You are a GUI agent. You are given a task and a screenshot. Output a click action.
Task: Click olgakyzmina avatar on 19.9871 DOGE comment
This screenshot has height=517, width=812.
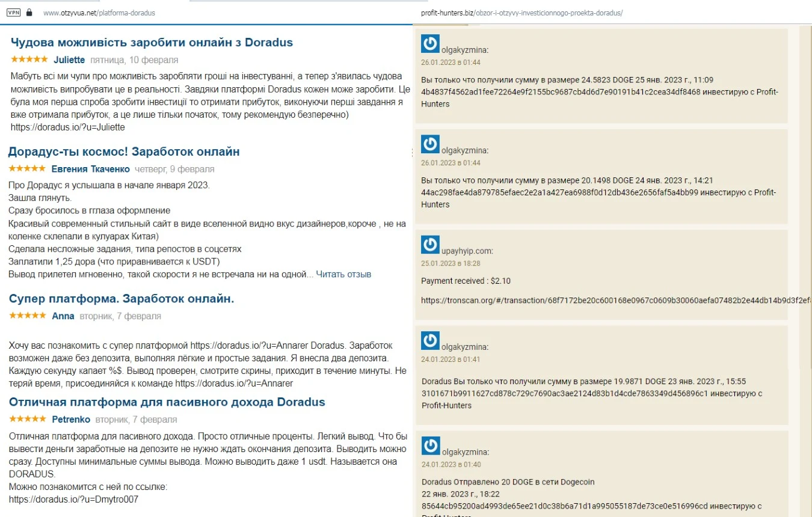[430, 341]
